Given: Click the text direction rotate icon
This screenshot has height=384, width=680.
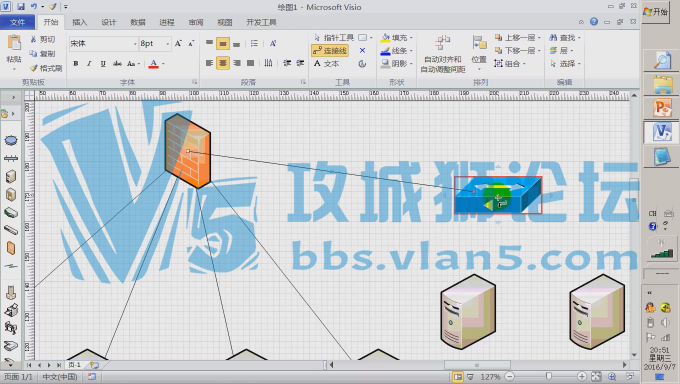Looking at the screenshot, I should [x=273, y=43].
